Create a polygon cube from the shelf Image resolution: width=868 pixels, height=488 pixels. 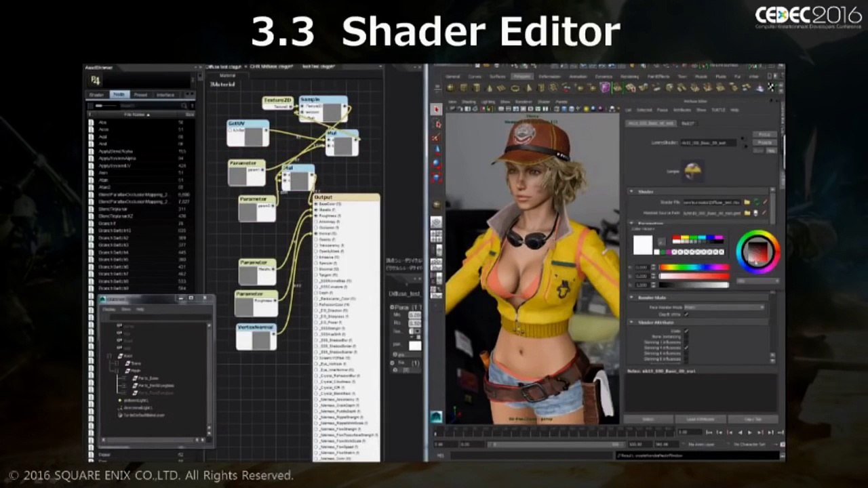click(464, 87)
